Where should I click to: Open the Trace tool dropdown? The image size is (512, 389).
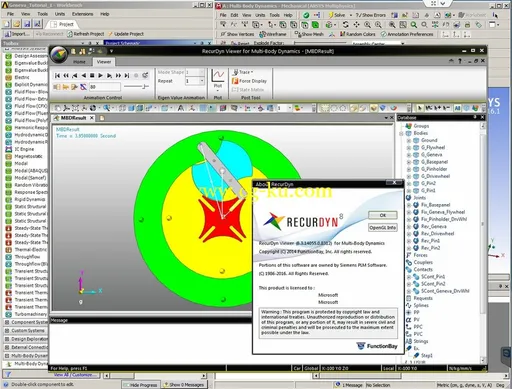click(x=243, y=72)
